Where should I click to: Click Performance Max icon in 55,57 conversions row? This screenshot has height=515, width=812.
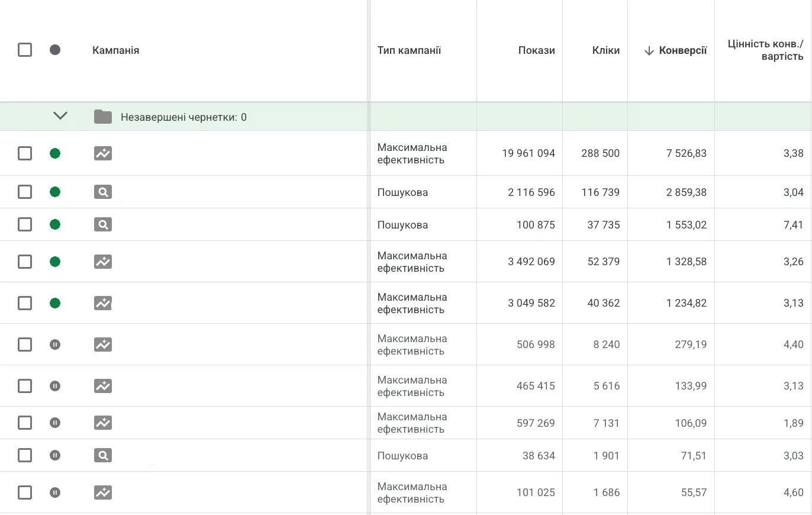pos(103,492)
